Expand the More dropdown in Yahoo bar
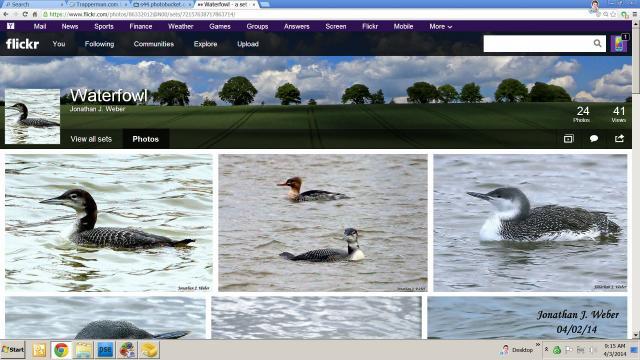640x360 pixels. pyautogui.click(x=440, y=27)
